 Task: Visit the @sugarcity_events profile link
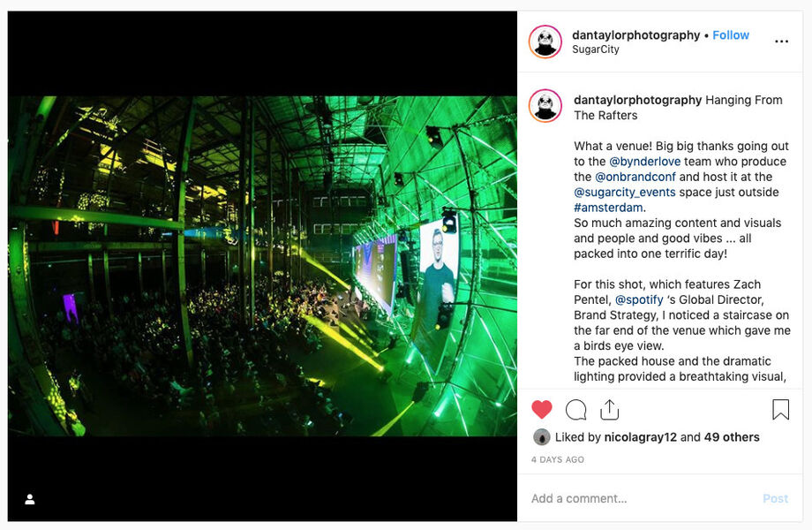coord(625,193)
